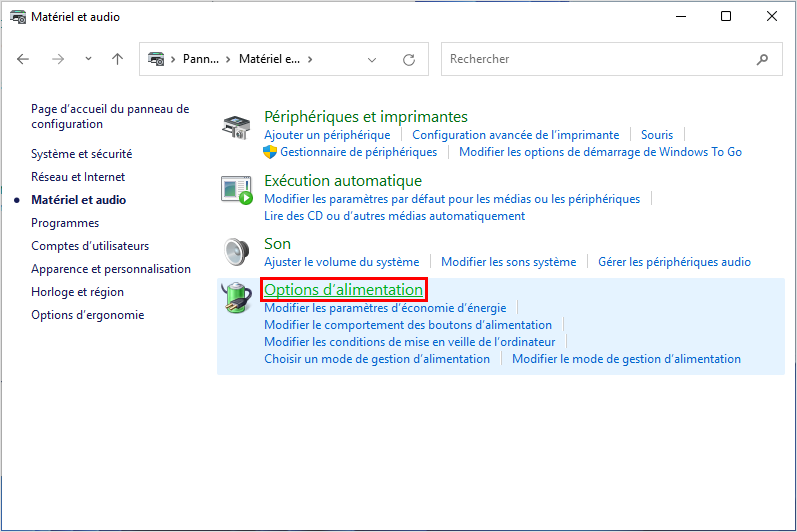Viewport: 797px width, 532px height.
Task: Go up one level with the up arrow
Action: coord(117,59)
